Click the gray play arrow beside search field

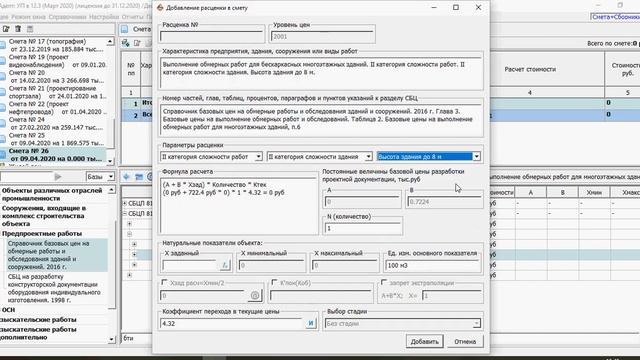point(58,177)
